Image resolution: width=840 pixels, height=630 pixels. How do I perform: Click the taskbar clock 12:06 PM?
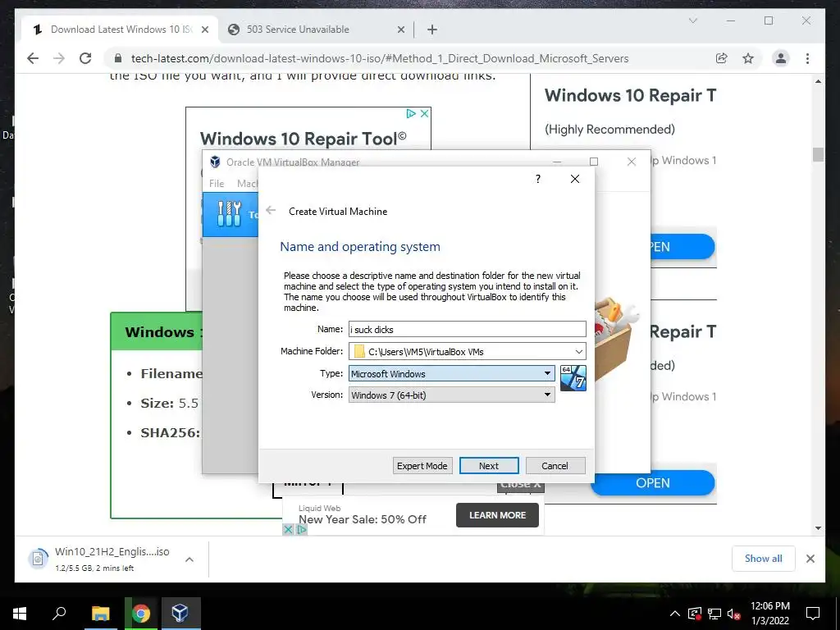click(x=769, y=614)
